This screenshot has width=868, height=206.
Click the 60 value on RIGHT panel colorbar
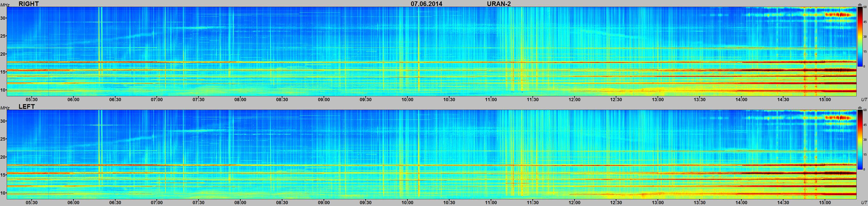(x=865, y=7)
